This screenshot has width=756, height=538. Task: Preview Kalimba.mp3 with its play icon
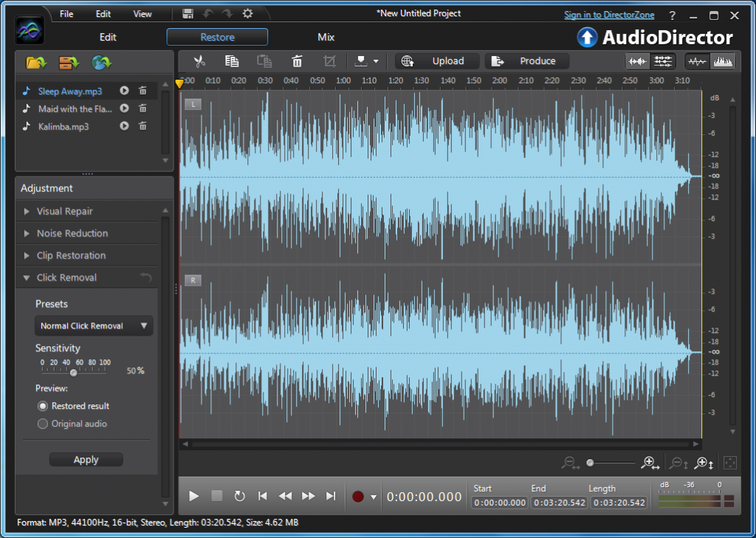click(124, 126)
